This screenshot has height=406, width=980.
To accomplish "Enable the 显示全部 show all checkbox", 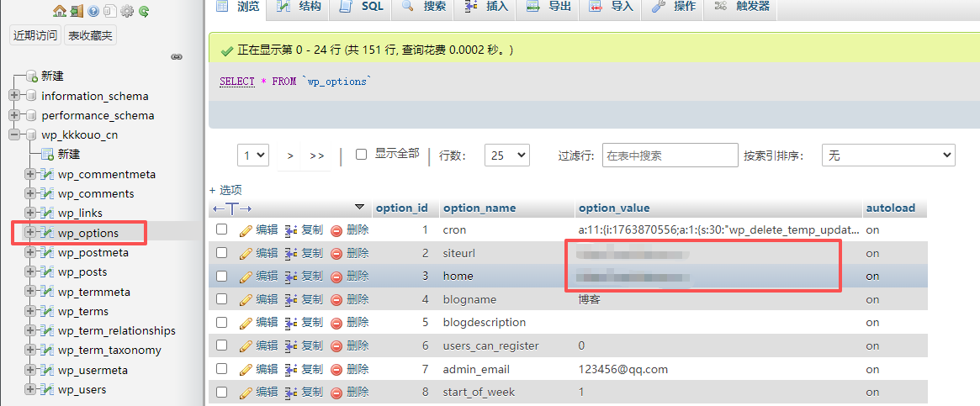I will 361,155.
